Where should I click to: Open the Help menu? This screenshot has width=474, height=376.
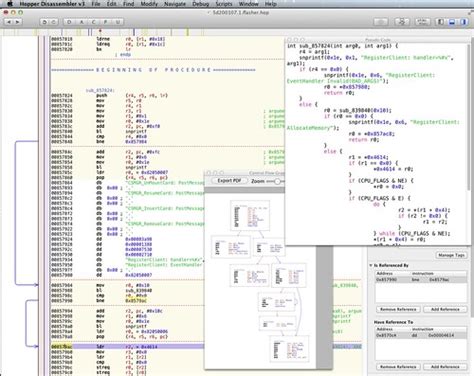point(271,4)
